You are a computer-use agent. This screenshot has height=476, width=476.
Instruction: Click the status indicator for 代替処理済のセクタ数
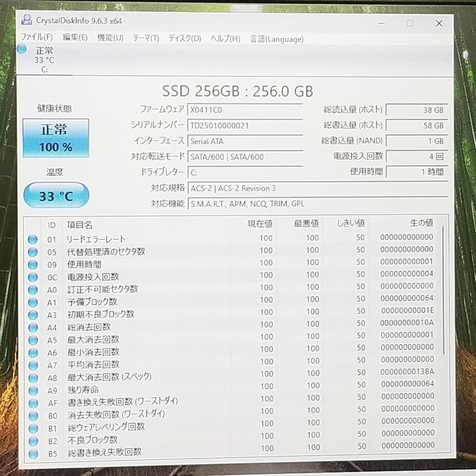pyautogui.click(x=33, y=252)
